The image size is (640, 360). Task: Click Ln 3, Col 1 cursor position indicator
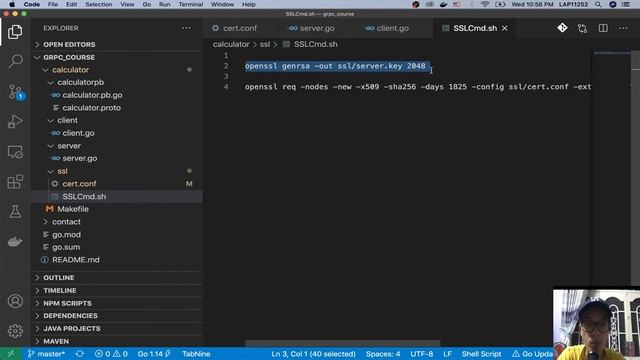[x=313, y=354]
